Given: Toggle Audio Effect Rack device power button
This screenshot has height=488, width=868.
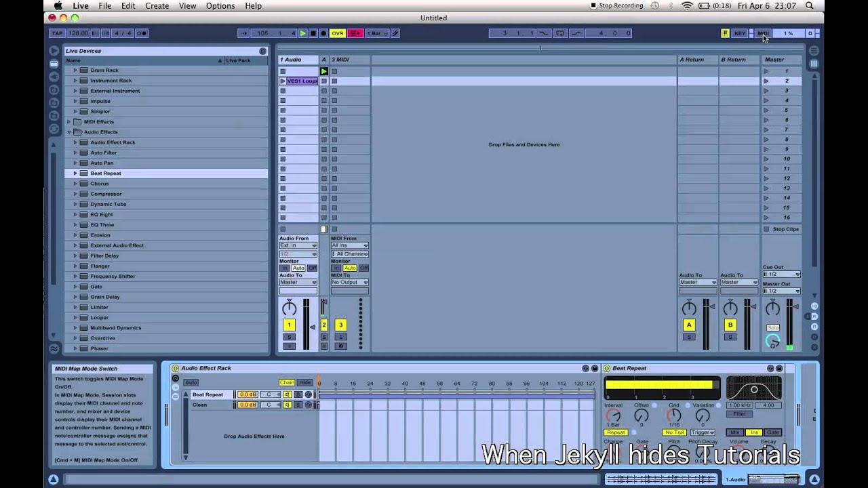Looking at the screenshot, I should [175, 369].
